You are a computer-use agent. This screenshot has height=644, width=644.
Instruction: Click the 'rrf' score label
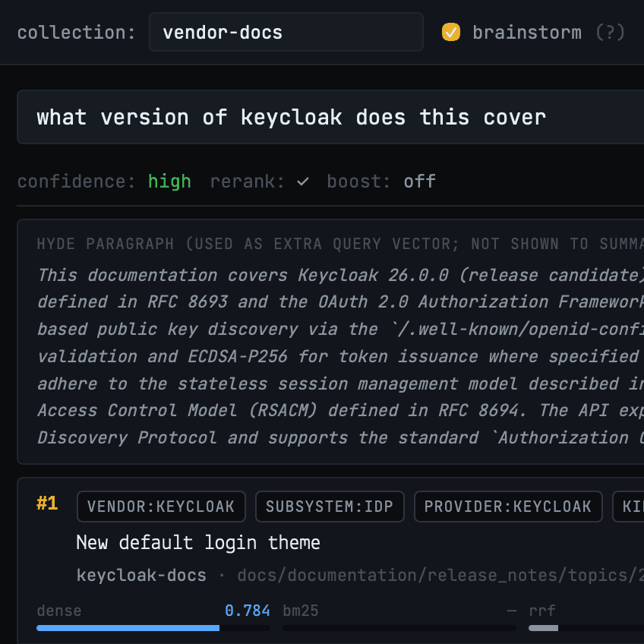[x=542, y=611]
